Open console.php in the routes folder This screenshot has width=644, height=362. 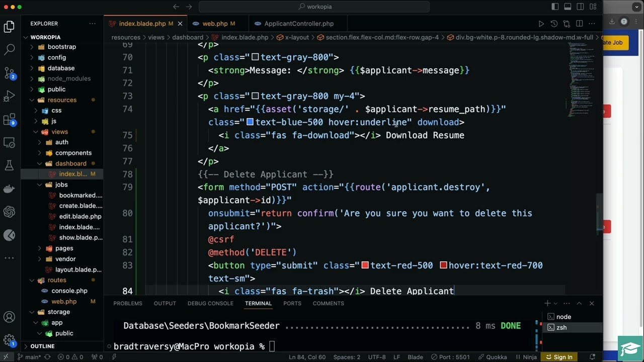(x=69, y=291)
